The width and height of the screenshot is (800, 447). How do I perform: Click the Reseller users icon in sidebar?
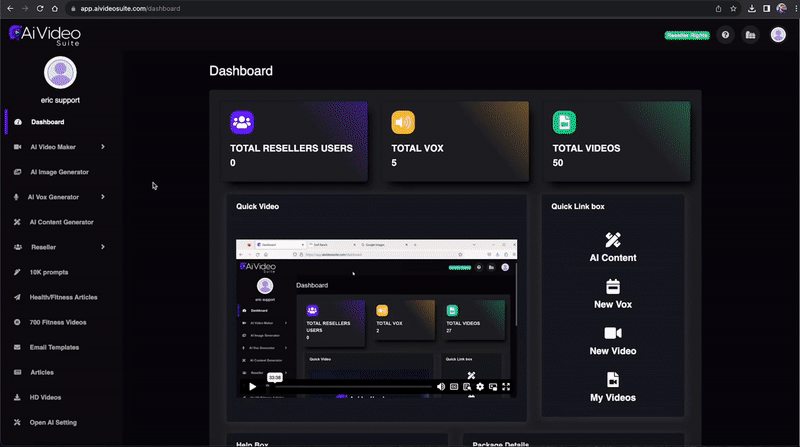pos(18,247)
